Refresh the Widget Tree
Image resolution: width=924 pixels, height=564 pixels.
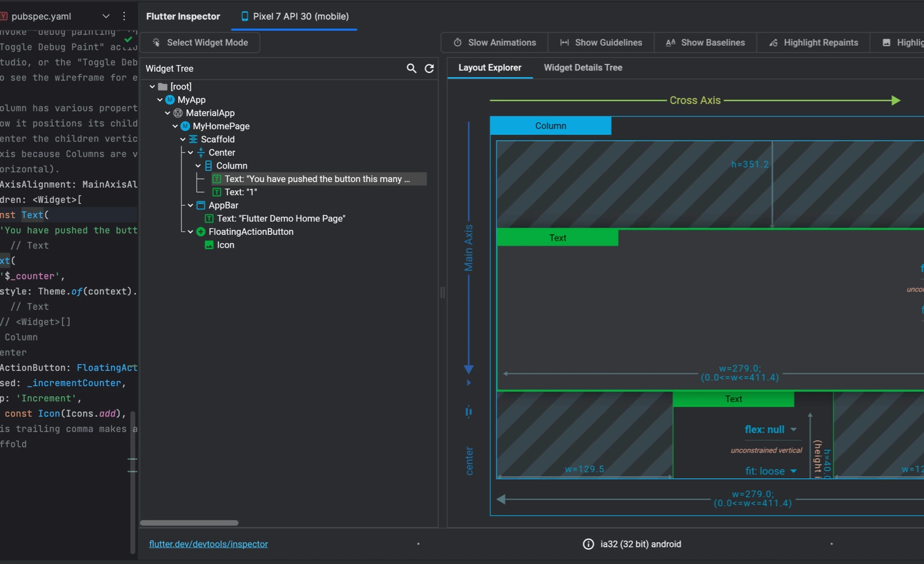(x=429, y=68)
